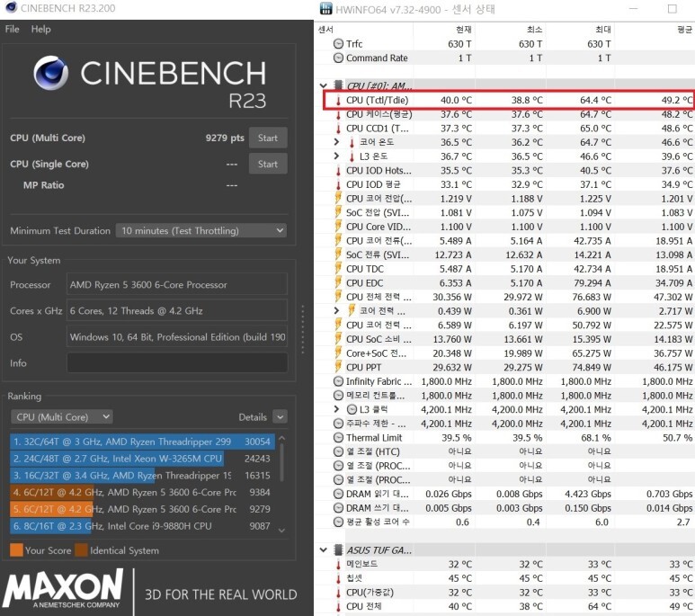
Task: Select the Intel Xeon W-3265M ranking entry
Action: pos(142,459)
